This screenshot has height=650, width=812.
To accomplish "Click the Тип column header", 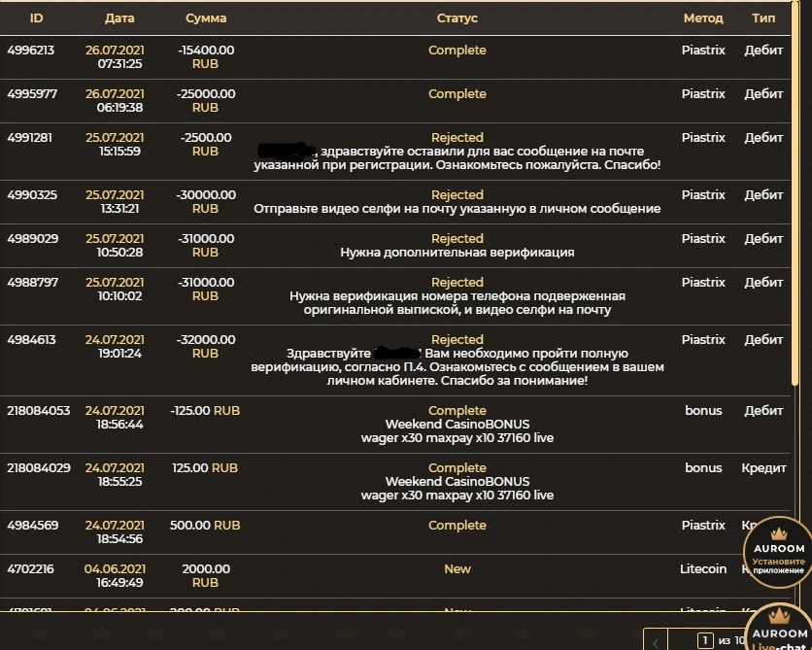I will point(763,18).
